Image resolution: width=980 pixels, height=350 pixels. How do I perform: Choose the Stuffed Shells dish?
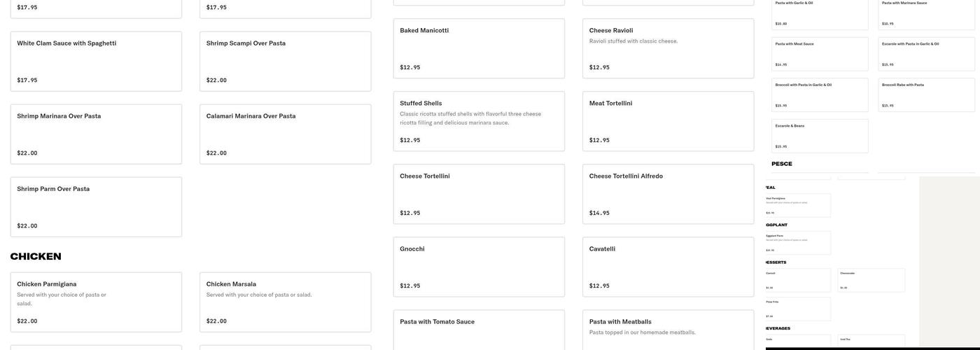coord(479,121)
